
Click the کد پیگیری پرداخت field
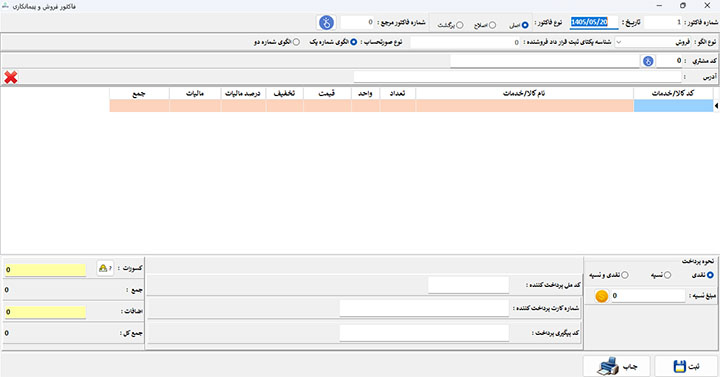click(x=424, y=333)
